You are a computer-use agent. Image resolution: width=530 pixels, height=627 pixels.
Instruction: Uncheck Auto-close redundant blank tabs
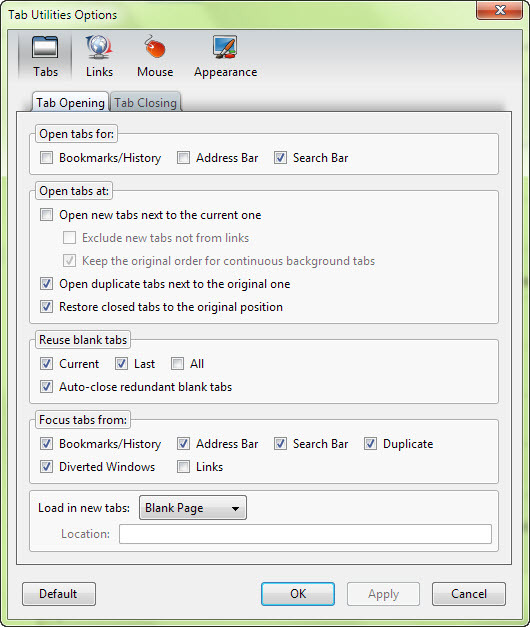click(46, 387)
